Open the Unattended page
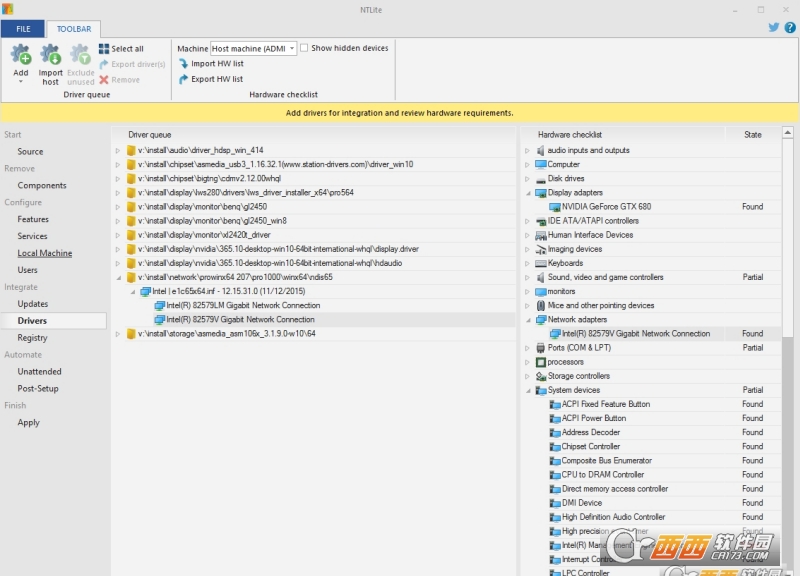Screen dimensions: 800x576 tap(39, 371)
